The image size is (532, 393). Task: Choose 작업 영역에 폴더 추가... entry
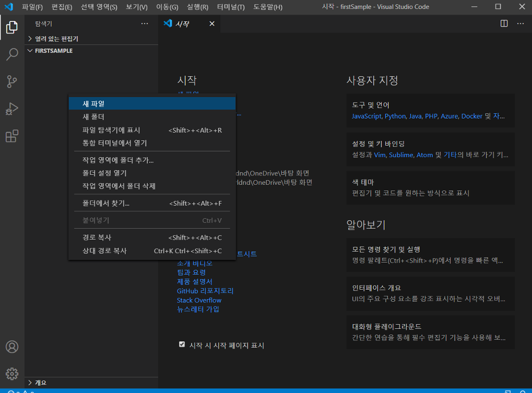coord(152,160)
